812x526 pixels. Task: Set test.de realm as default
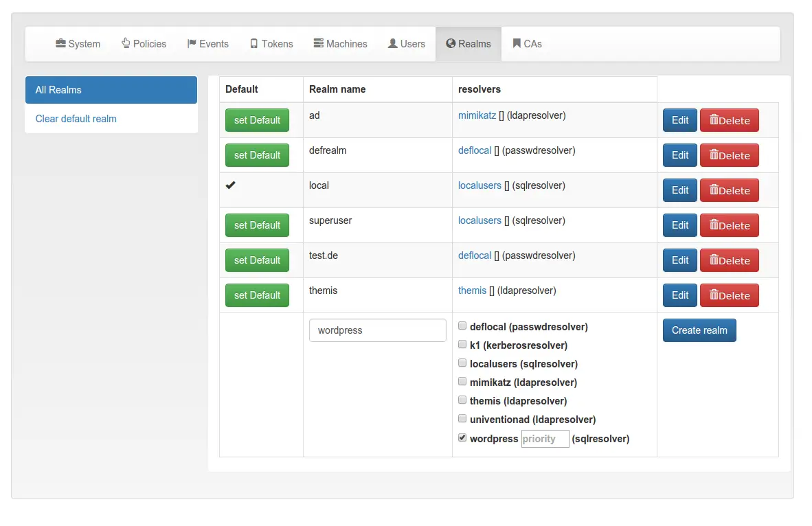[257, 260]
